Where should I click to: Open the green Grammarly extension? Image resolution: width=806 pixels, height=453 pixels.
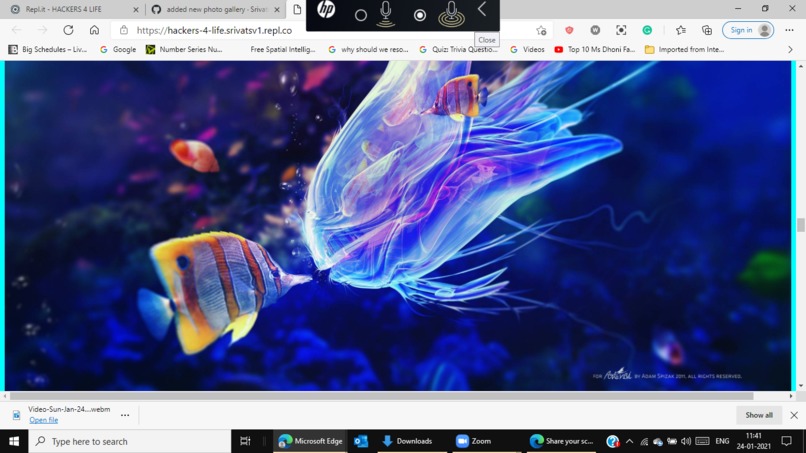point(647,30)
